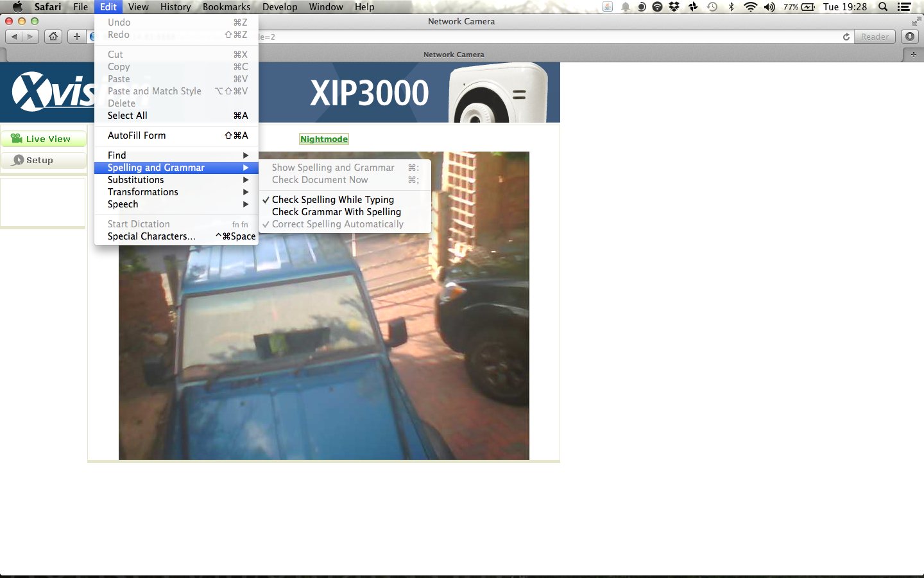
Task: Open the Bookmarks menu
Action: 227,7
